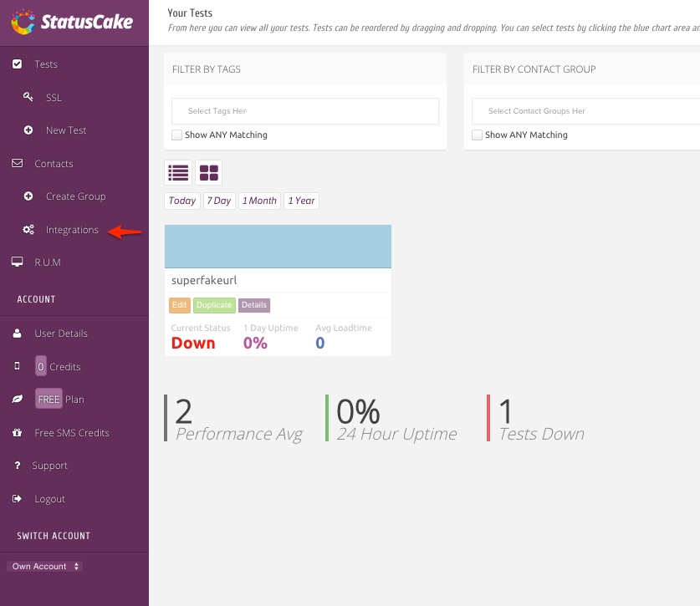Click the Free SMS Credits gift icon
700x606 pixels.
click(18, 433)
